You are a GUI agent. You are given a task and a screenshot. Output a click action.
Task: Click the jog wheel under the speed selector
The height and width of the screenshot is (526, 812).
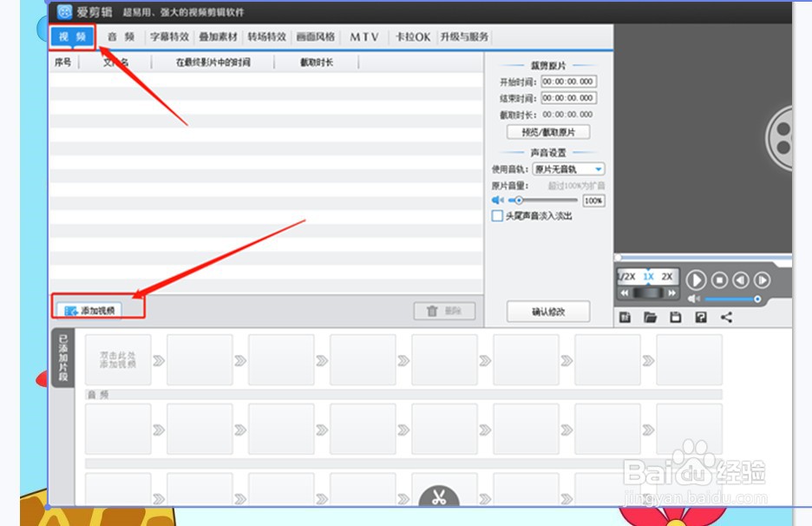pyautogui.click(x=648, y=293)
